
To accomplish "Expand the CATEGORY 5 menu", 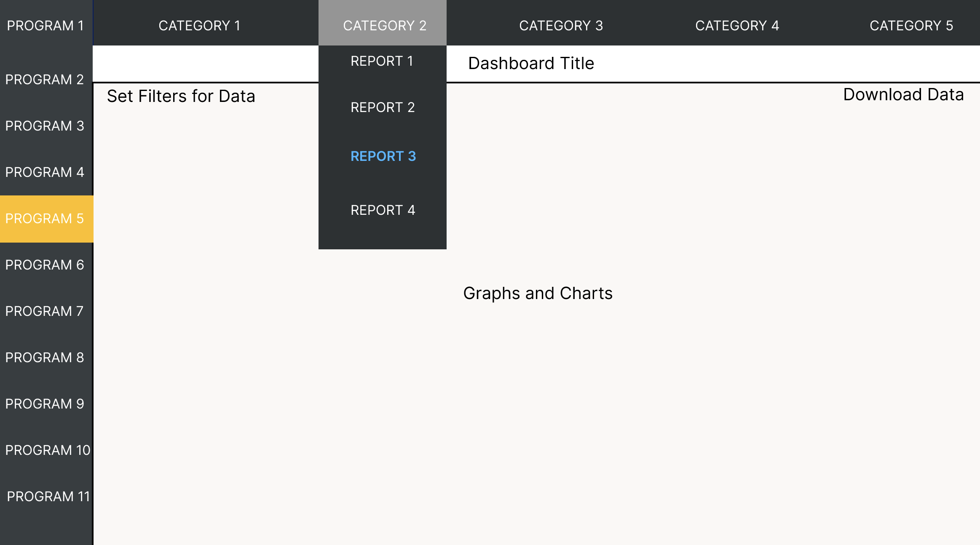I will pos(911,26).
